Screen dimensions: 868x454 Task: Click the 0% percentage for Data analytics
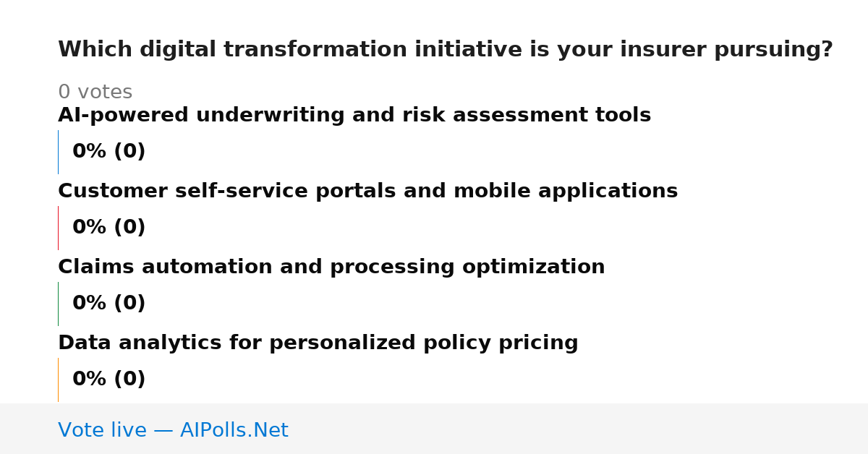click(x=90, y=380)
